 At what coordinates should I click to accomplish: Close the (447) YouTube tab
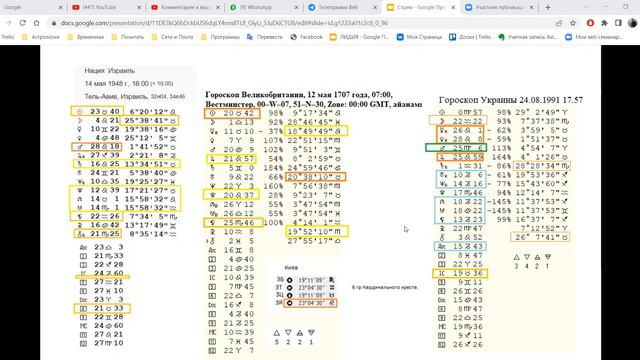[139, 7]
